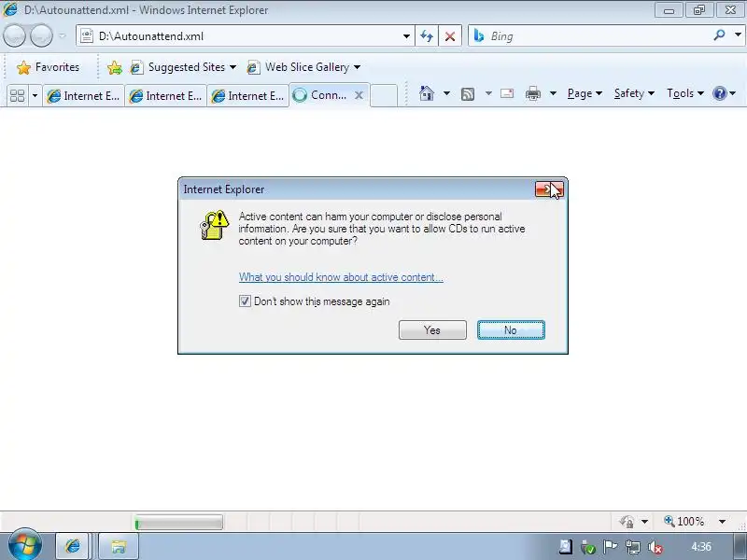Screen dimensions: 747x560
Task: Open the recent pages dropdown arrow
Action: tap(63, 36)
